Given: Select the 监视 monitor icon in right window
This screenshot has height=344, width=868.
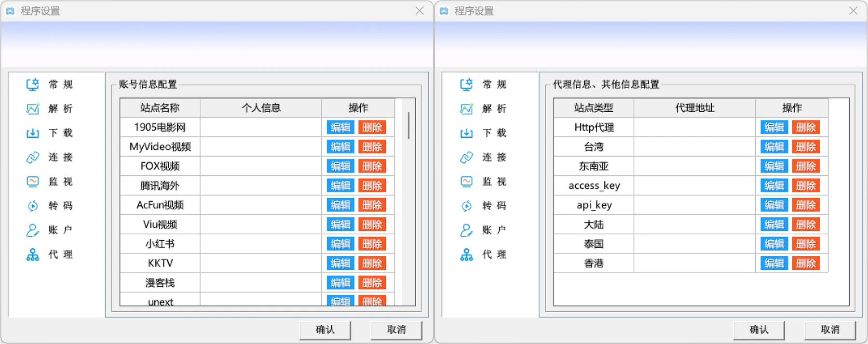Looking at the screenshot, I should pos(466,182).
